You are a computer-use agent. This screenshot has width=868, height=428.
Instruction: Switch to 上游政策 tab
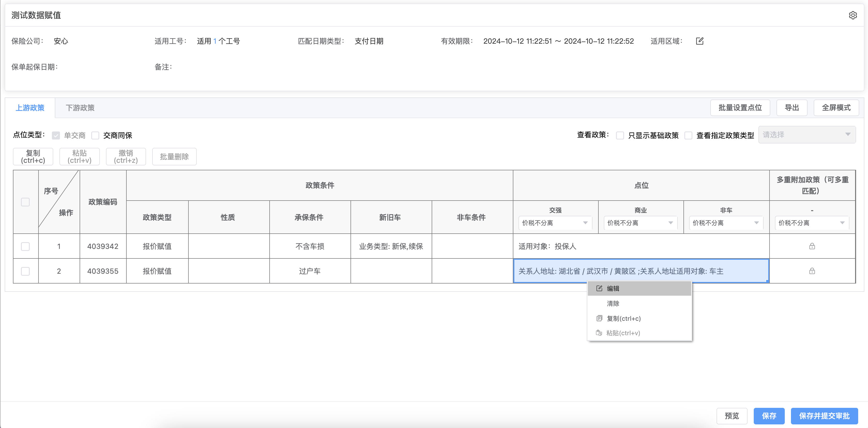click(30, 108)
